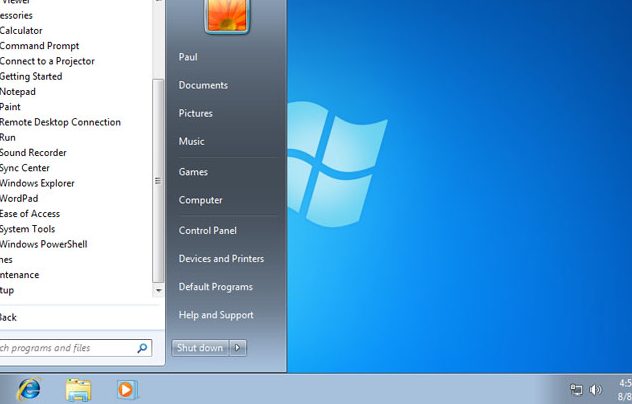
Task: Select Documents in the right pane
Action: click(203, 85)
